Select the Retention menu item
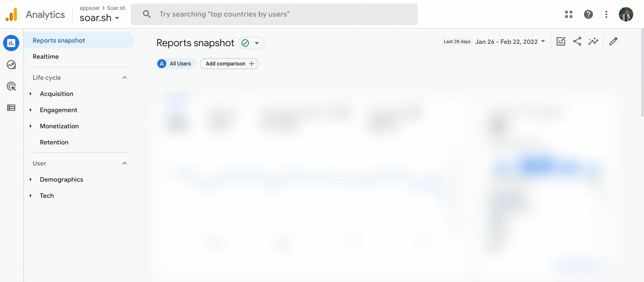The width and height of the screenshot is (644, 282). (54, 142)
